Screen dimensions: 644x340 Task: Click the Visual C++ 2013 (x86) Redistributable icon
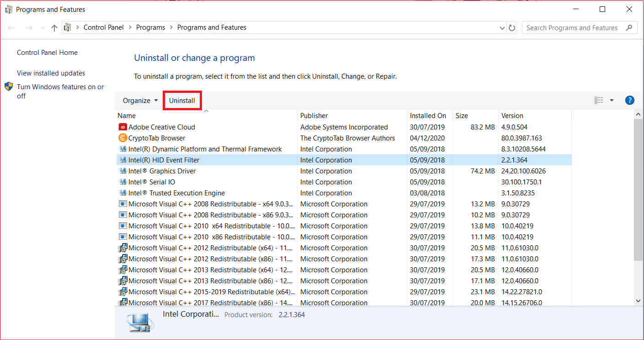coord(122,281)
